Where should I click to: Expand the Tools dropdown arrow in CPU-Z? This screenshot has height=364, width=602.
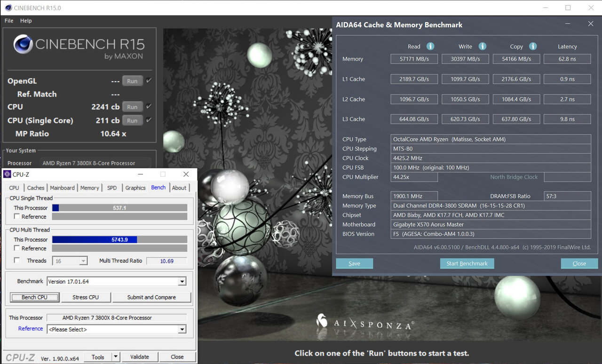(x=116, y=357)
